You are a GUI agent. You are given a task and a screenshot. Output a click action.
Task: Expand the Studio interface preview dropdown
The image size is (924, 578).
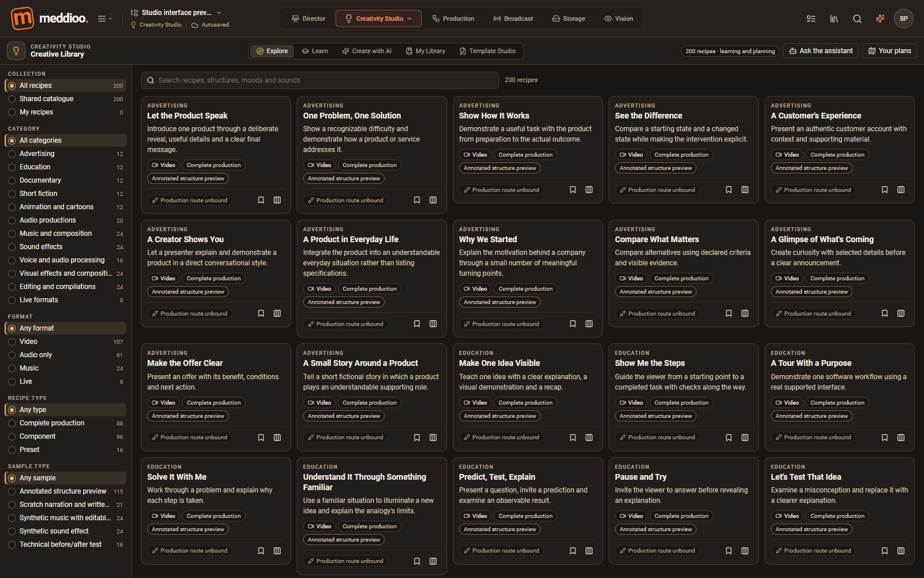[x=176, y=12]
